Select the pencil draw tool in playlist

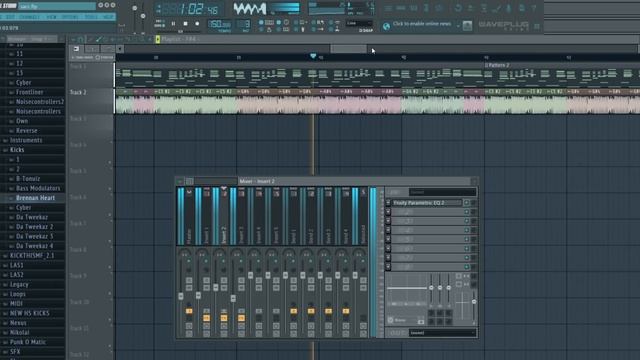pos(90,39)
